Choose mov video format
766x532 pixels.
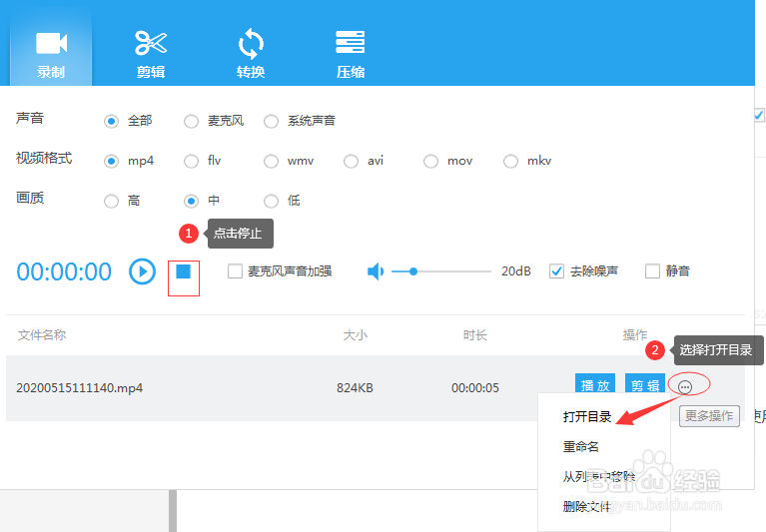click(430, 161)
